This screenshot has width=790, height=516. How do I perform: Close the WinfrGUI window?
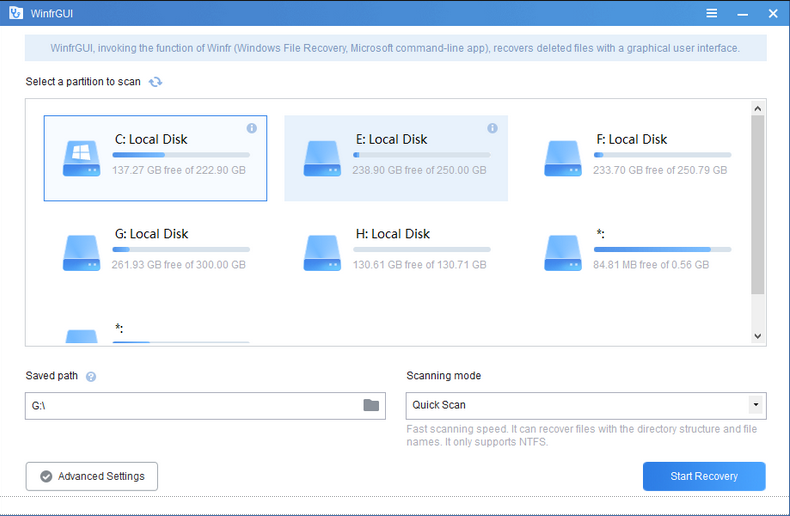pos(773,14)
